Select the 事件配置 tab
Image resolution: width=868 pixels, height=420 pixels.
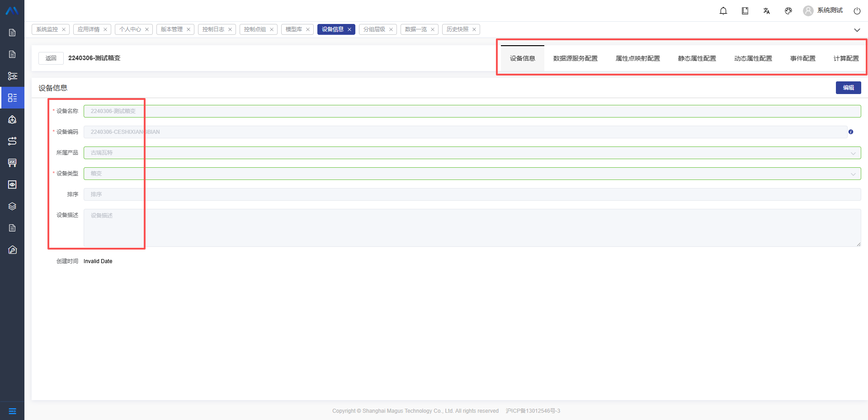tap(802, 58)
